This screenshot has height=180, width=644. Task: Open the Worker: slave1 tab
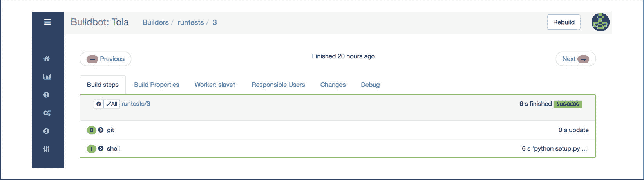(215, 85)
